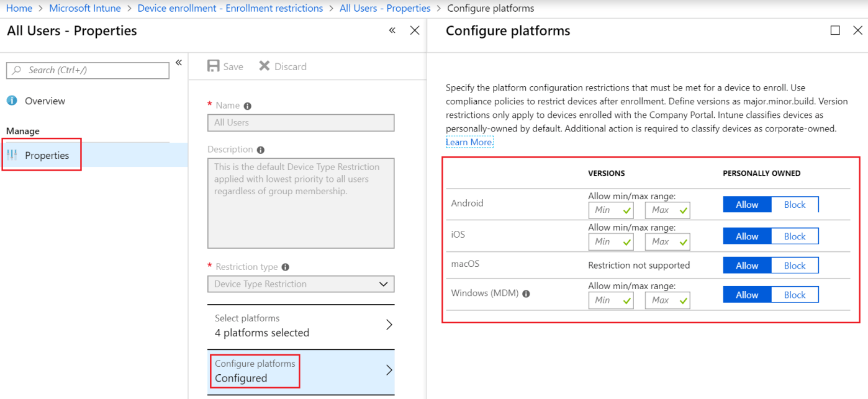Click the Save icon
868x399 pixels.
click(214, 66)
